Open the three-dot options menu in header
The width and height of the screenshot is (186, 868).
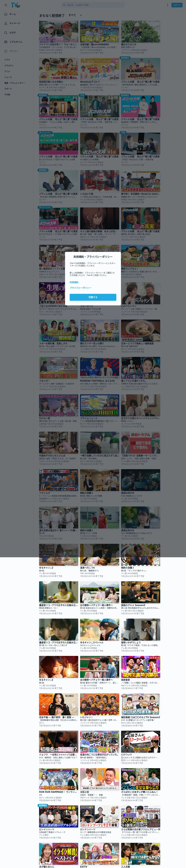(167, 5)
